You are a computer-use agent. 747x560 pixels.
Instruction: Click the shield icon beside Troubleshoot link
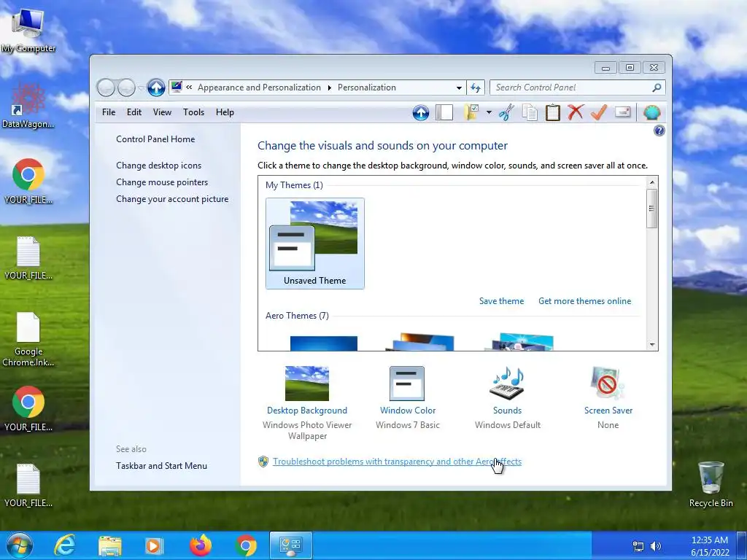click(x=263, y=462)
